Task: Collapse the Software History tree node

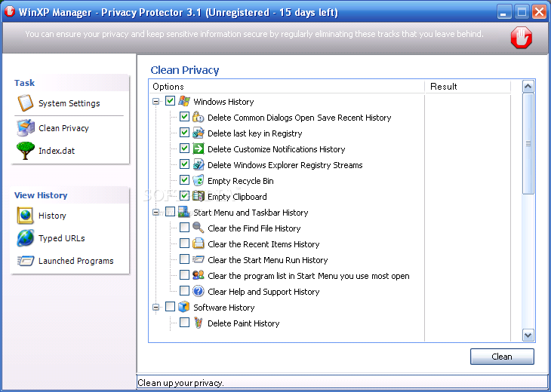Action: click(156, 308)
